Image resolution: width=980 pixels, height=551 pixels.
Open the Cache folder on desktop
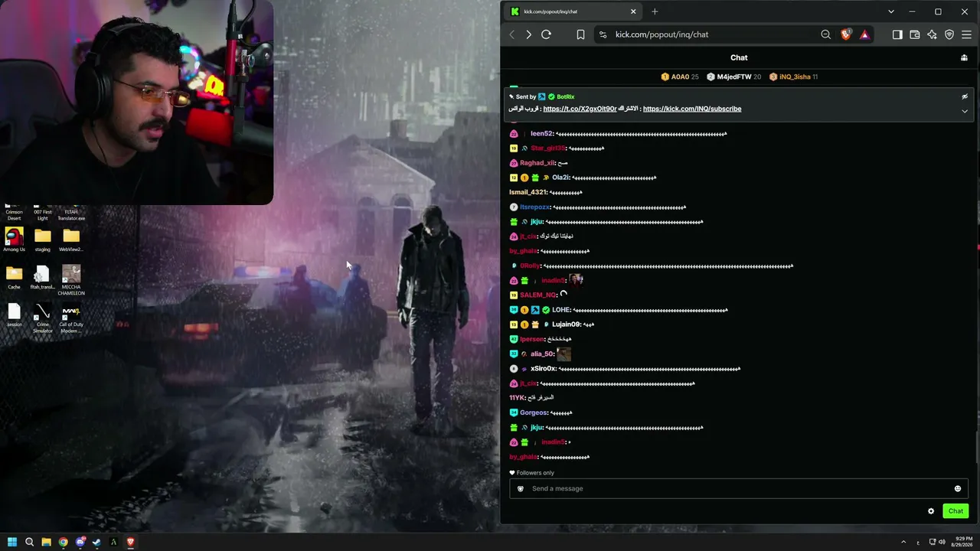pyautogui.click(x=14, y=277)
